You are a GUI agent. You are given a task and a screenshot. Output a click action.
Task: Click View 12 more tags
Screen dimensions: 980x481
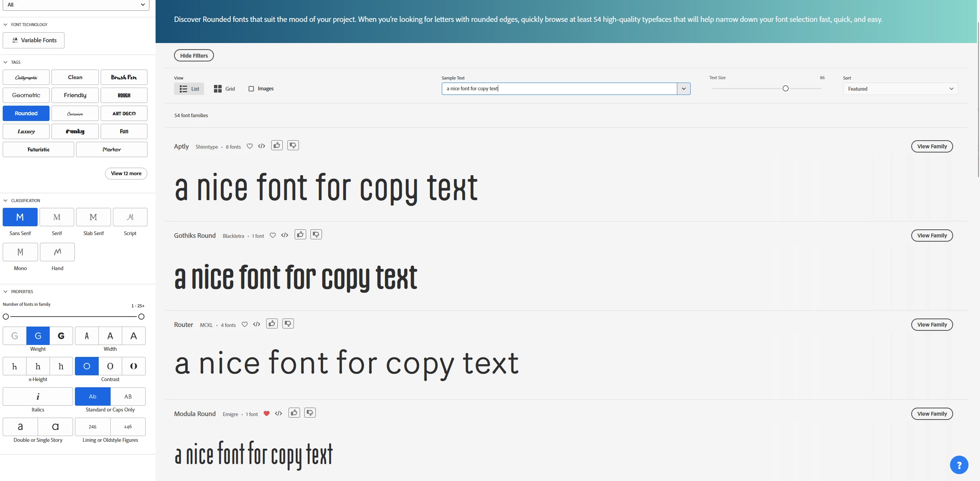tap(126, 173)
